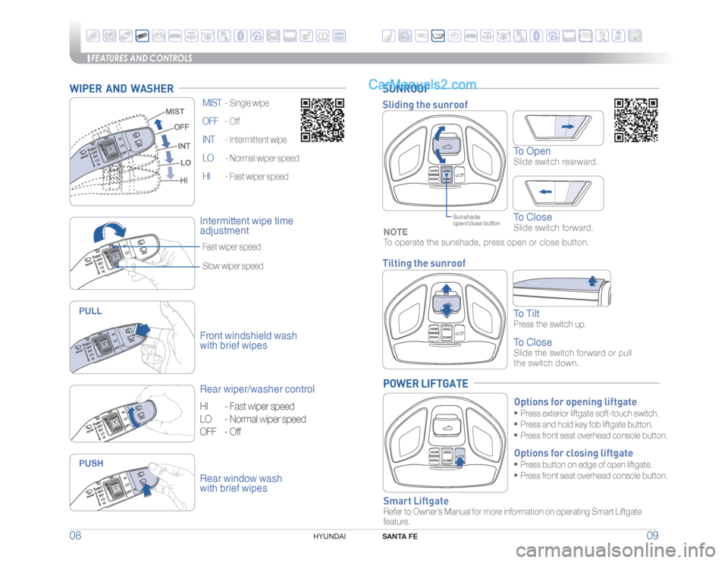The height and width of the screenshot is (563, 728).
Task: Click the POWER LIFTGATE heading
Action: point(425,384)
